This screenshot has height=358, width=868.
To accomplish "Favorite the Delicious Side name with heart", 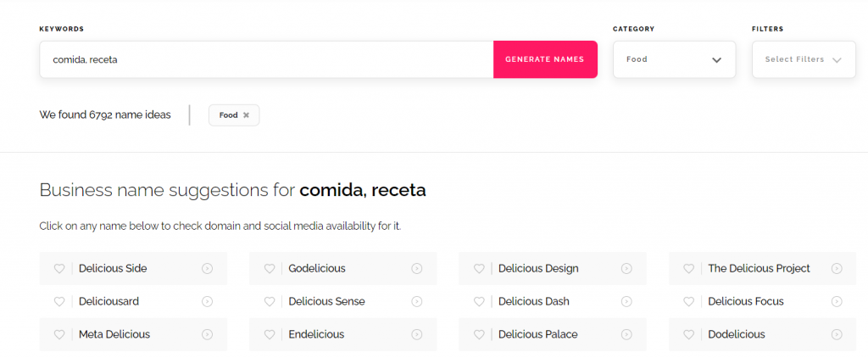I will pyautogui.click(x=59, y=269).
